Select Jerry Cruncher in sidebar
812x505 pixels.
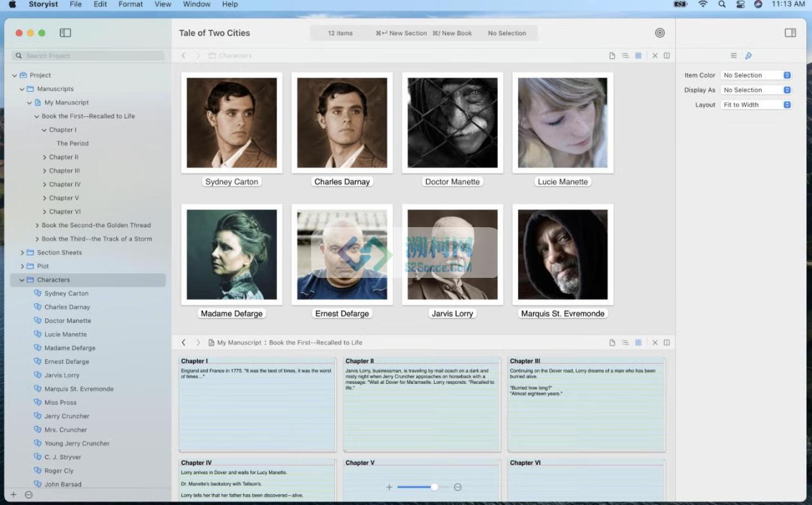pos(67,416)
